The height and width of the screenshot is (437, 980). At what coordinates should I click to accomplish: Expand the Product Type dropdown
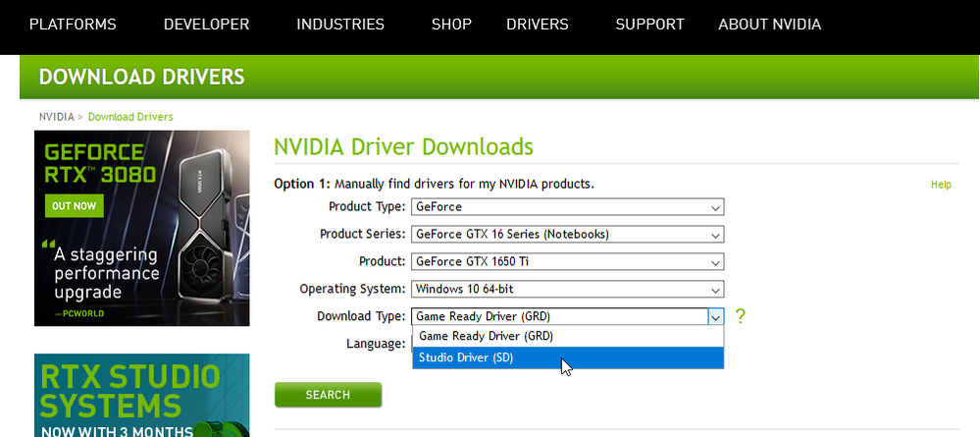click(x=568, y=207)
